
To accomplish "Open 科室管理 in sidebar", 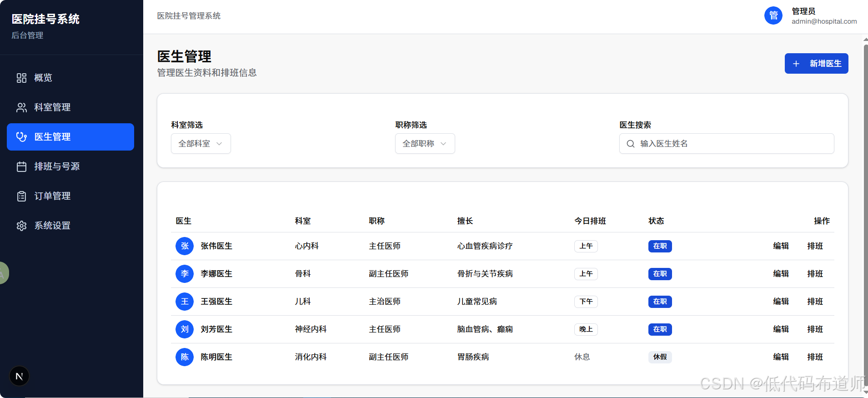I will [x=70, y=107].
